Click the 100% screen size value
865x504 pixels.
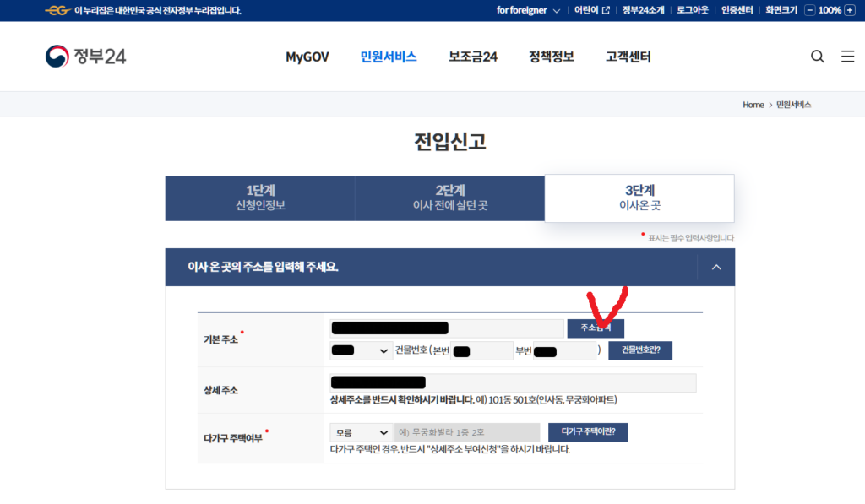[830, 10]
